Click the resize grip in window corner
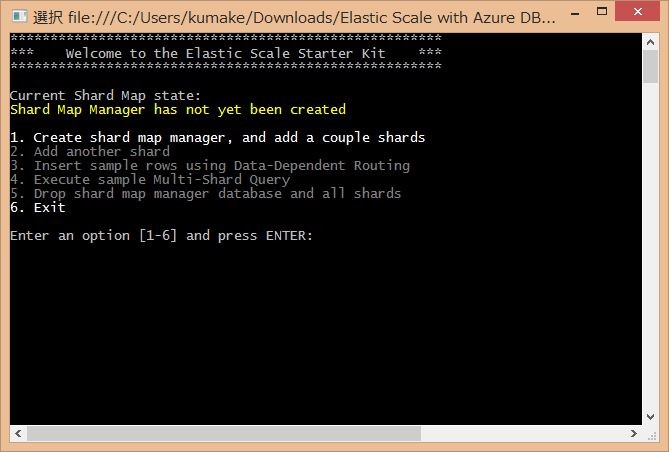This screenshot has width=669, height=452. (652, 435)
